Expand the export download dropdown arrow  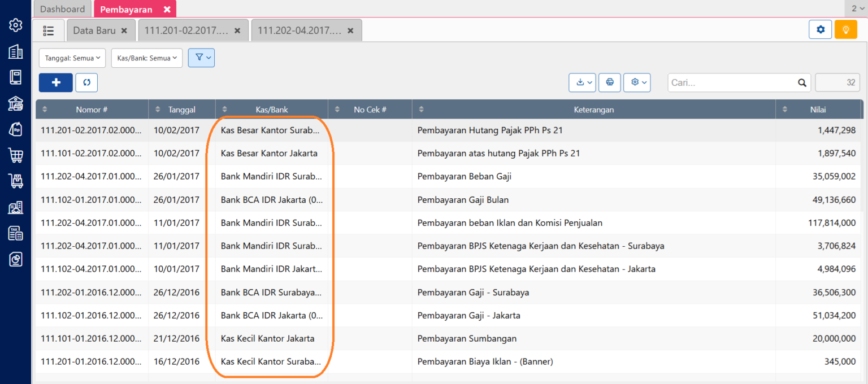pyautogui.click(x=589, y=82)
